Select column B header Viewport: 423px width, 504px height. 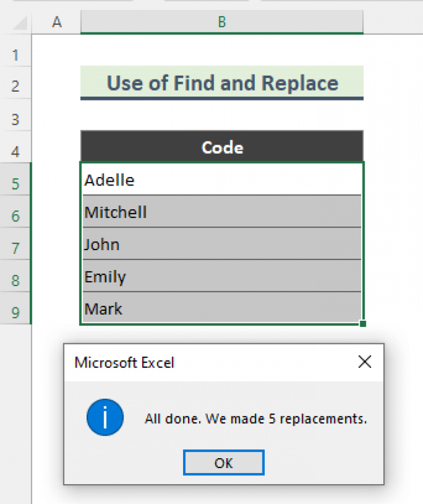[x=222, y=22]
